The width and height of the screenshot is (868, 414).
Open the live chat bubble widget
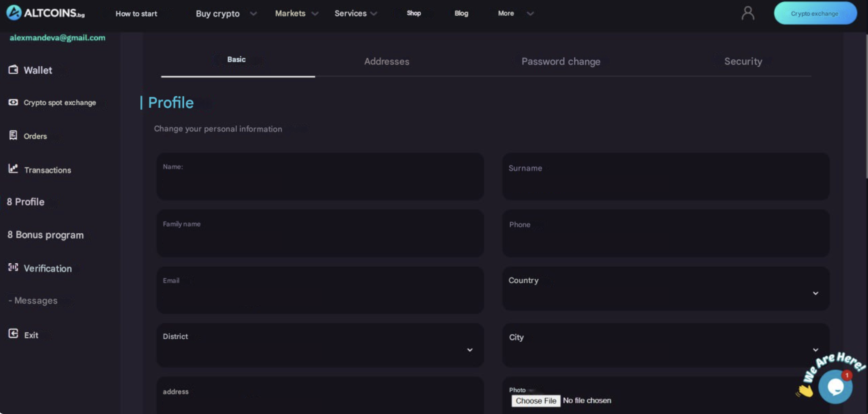835,387
